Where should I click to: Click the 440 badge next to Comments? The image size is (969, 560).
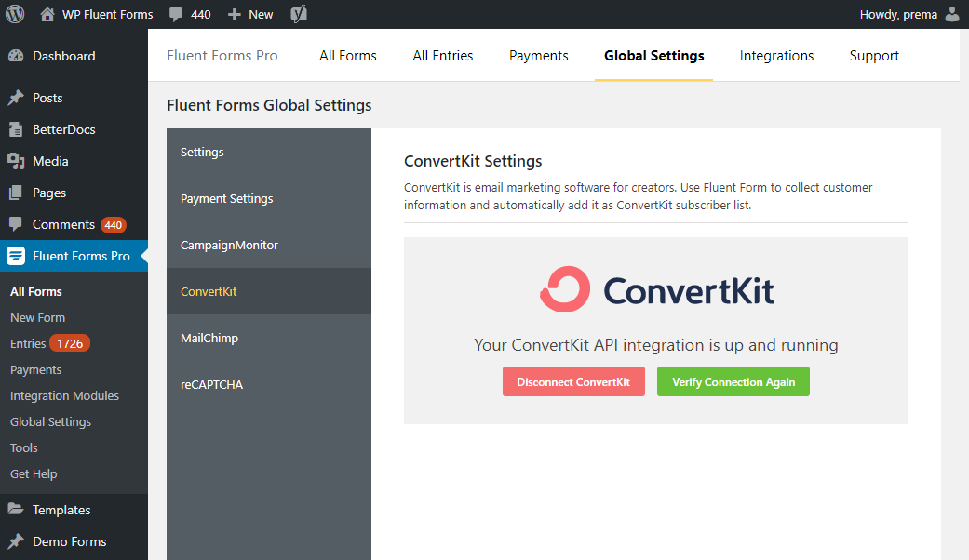click(113, 225)
